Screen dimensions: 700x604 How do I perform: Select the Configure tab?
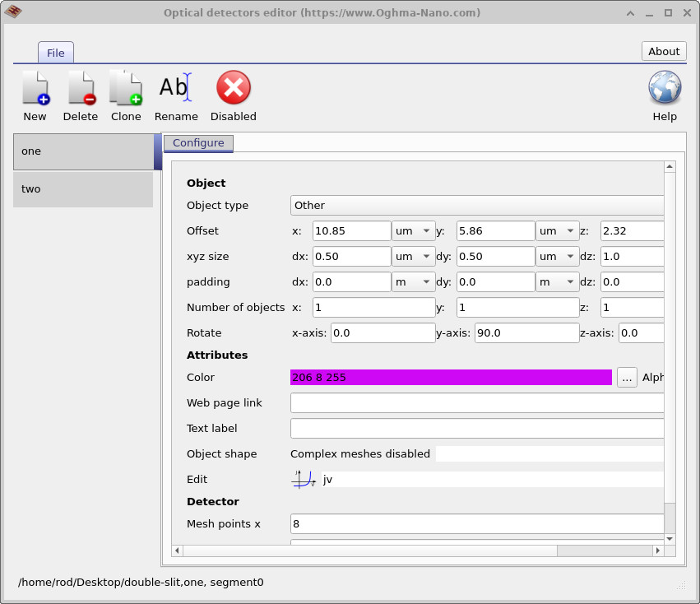(x=198, y=143)
